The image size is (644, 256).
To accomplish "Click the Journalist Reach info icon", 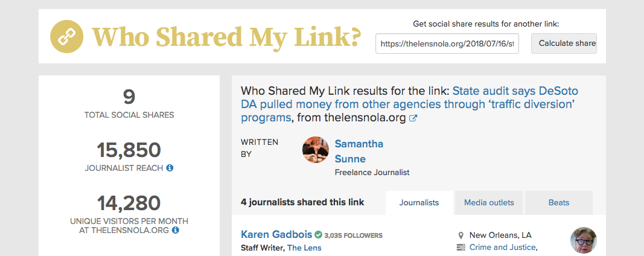I will point(170,168).
